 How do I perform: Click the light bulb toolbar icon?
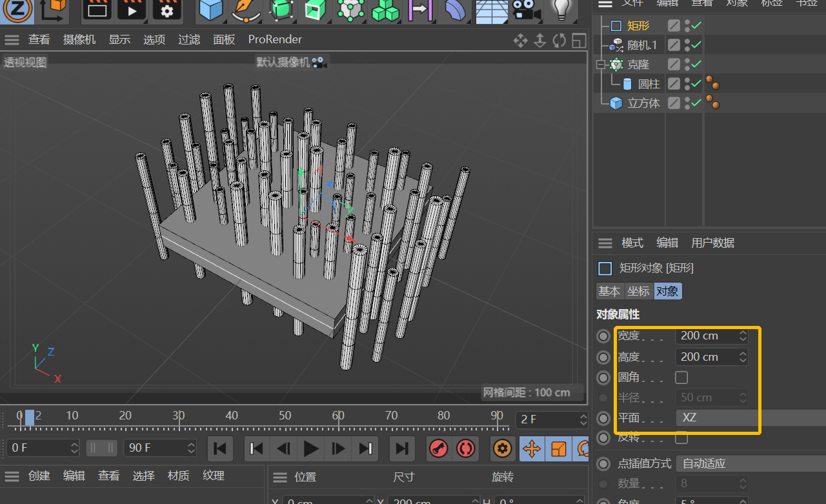coord(561,10)
